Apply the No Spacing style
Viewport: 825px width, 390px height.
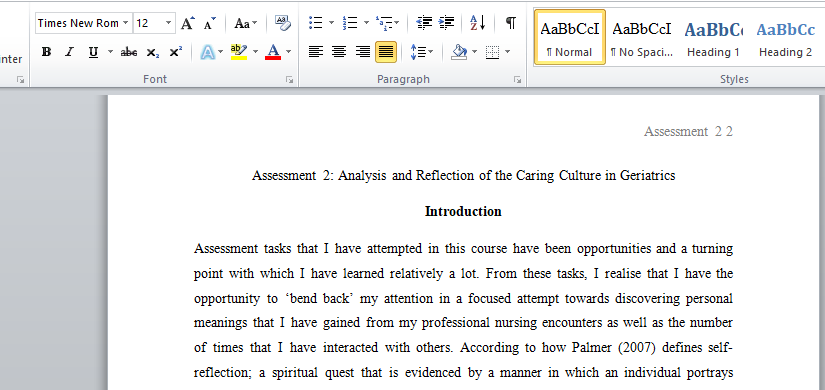click(642, 37)
